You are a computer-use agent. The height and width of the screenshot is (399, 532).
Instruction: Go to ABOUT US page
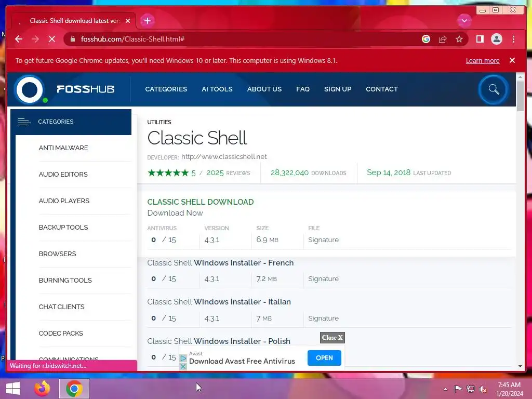[x=264, y=89]
